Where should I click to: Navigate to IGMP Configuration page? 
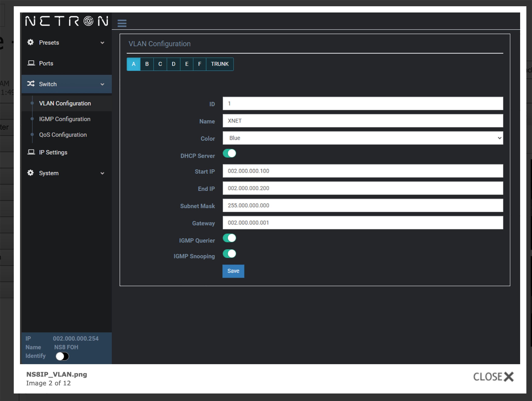click(x=64, y=119)
